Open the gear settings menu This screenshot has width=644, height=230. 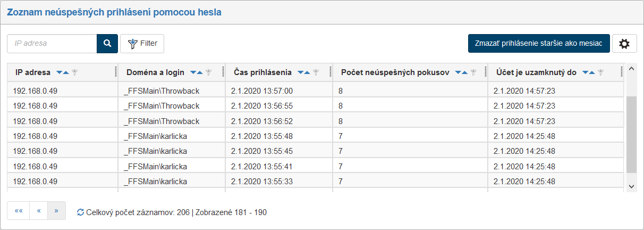[x=624, y=44]
